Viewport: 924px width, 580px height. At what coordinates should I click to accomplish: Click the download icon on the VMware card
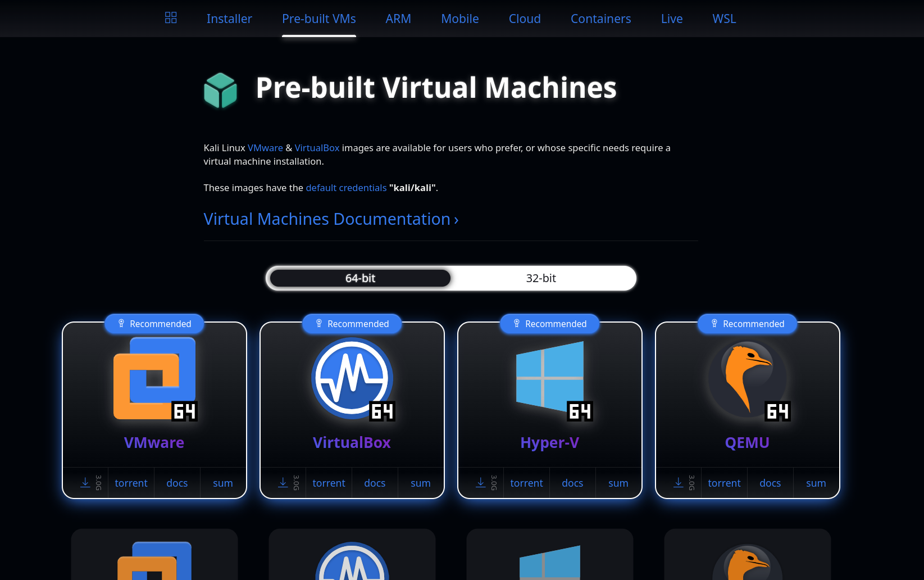(85, 482)
